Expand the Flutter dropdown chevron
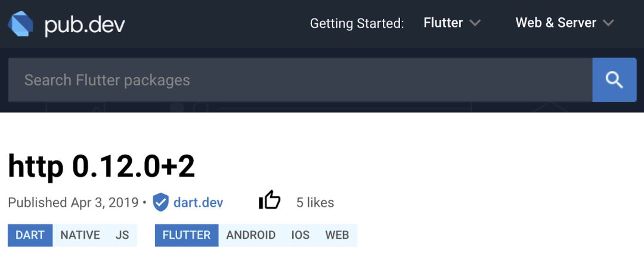Viewport: 644px width, 256px height. click(475, 23)
